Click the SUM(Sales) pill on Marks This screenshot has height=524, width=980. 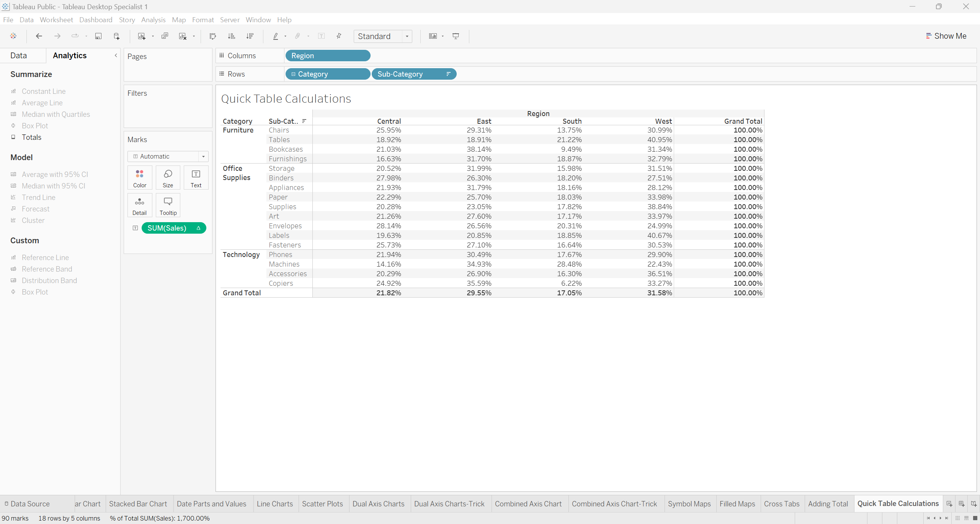click(167, 228)
